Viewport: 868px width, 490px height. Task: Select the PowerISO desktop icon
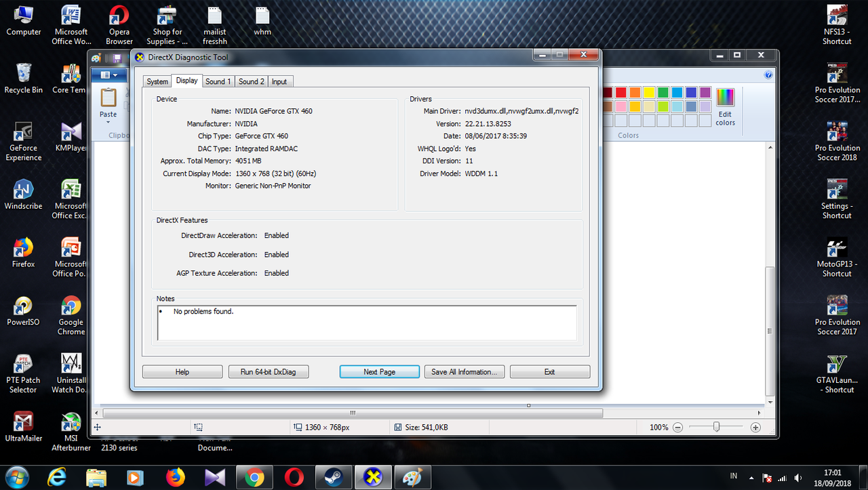pos(23,311)
